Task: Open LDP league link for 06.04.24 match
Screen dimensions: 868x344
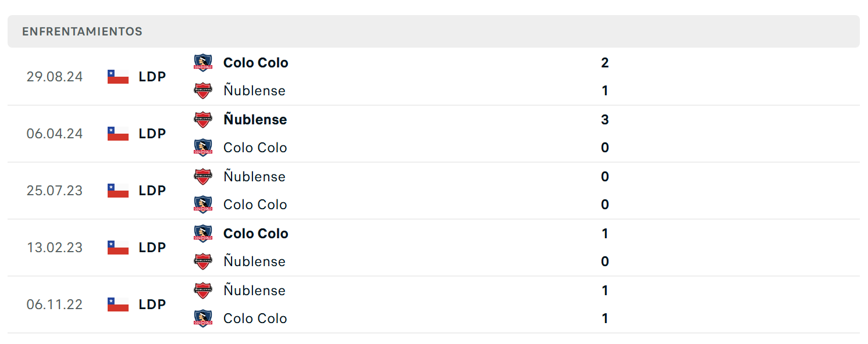Action: [x=152, y=134]
